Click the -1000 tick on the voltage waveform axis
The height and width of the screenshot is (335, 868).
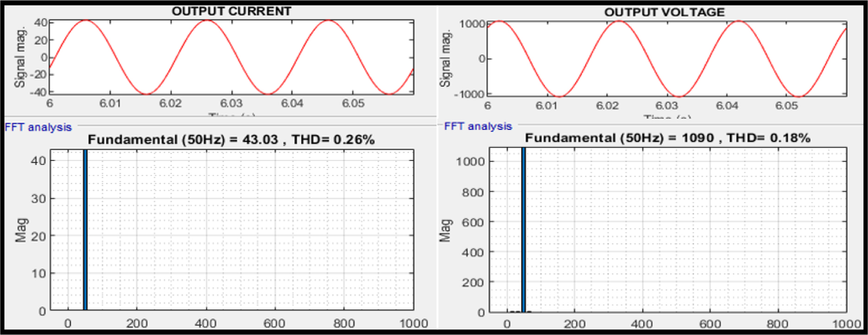pos(469,94)
